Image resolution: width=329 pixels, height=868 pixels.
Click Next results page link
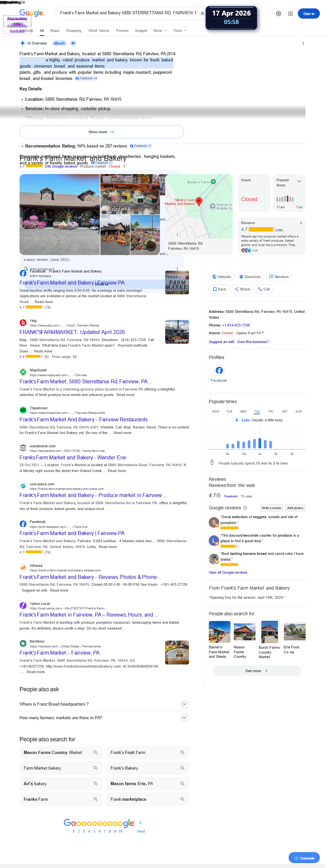(141, 831)
